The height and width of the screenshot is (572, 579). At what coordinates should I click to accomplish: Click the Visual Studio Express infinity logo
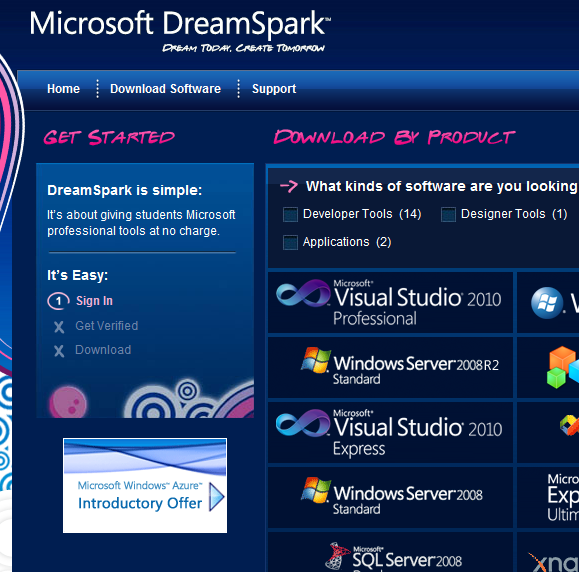click(303, 423)
